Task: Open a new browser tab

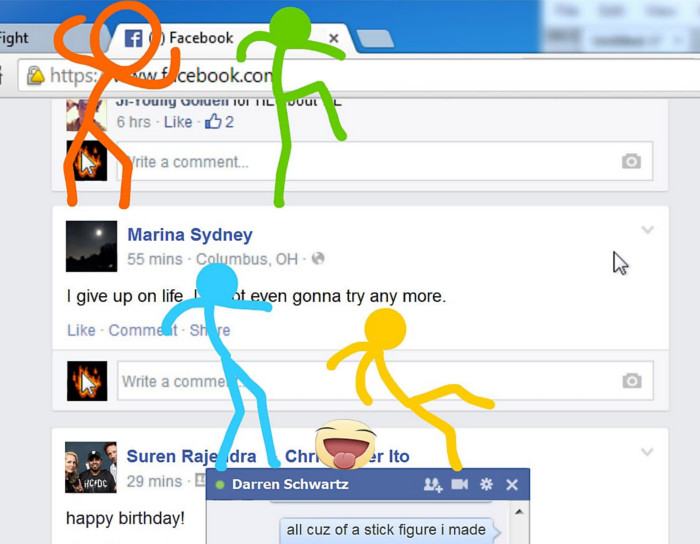Action: (374, 39)
